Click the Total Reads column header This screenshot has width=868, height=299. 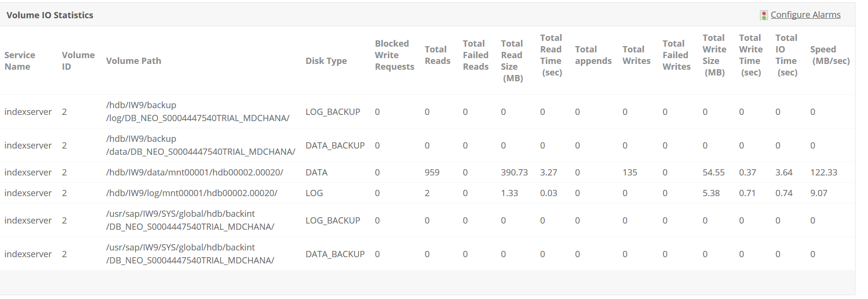pyautogui.click(x=437, y=55)
